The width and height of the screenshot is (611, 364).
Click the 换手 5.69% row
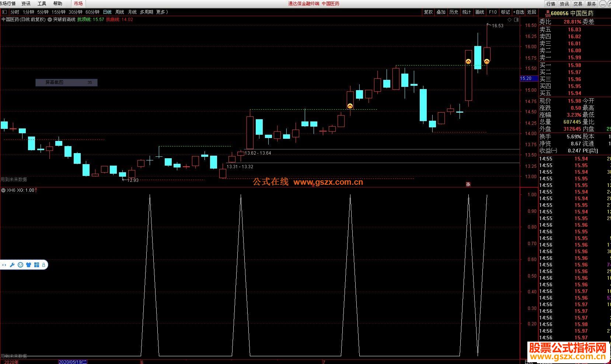pyautogui.click(x=560, y=137)
